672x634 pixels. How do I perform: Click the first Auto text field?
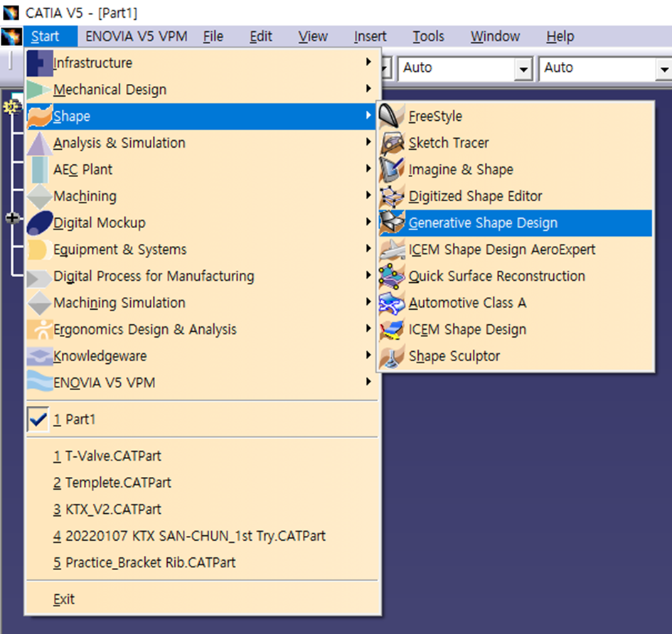point(457,68)
